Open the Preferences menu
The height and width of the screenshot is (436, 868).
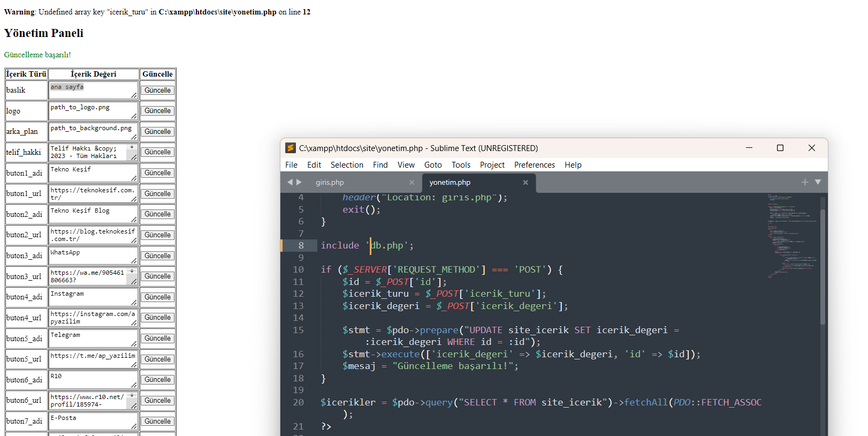(535, 165)
